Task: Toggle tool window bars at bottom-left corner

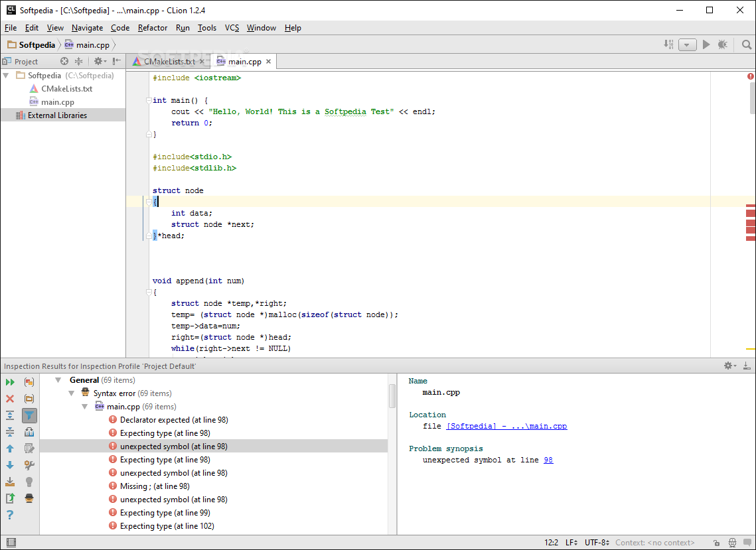Action: pyautogui.click(x=11, y=543)
